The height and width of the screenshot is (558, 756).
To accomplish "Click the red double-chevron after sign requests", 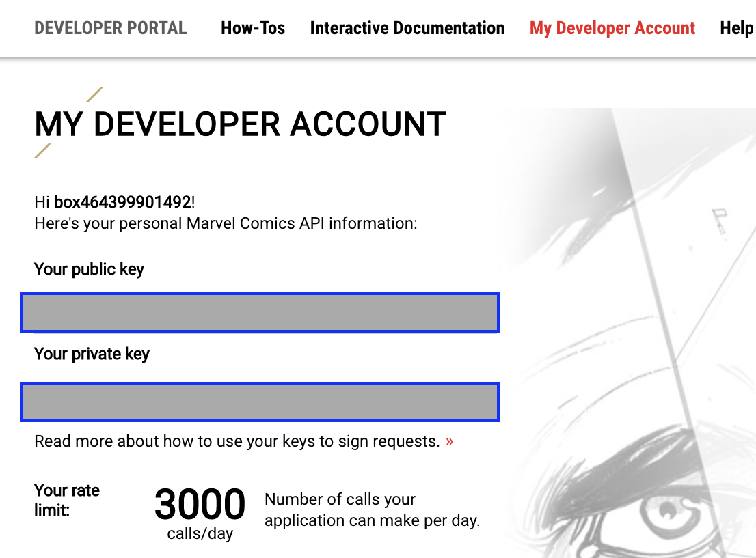I will pyautogui.click(x=449, y=441).
